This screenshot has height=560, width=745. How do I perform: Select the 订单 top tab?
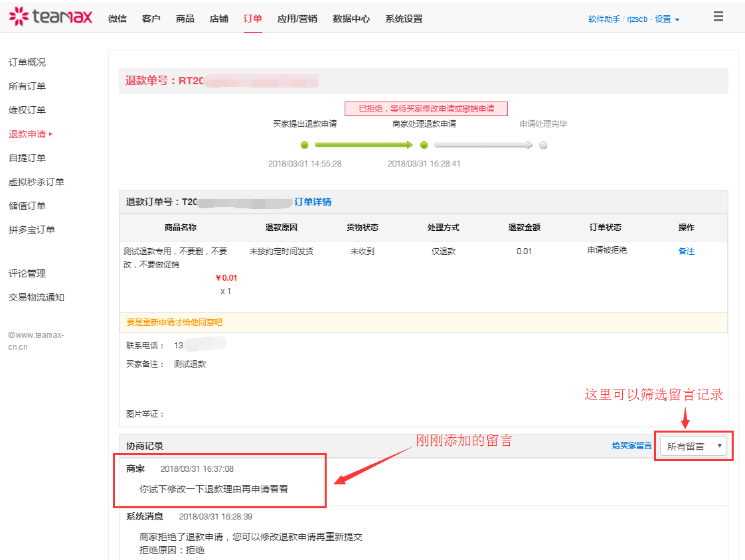[253, 19]
